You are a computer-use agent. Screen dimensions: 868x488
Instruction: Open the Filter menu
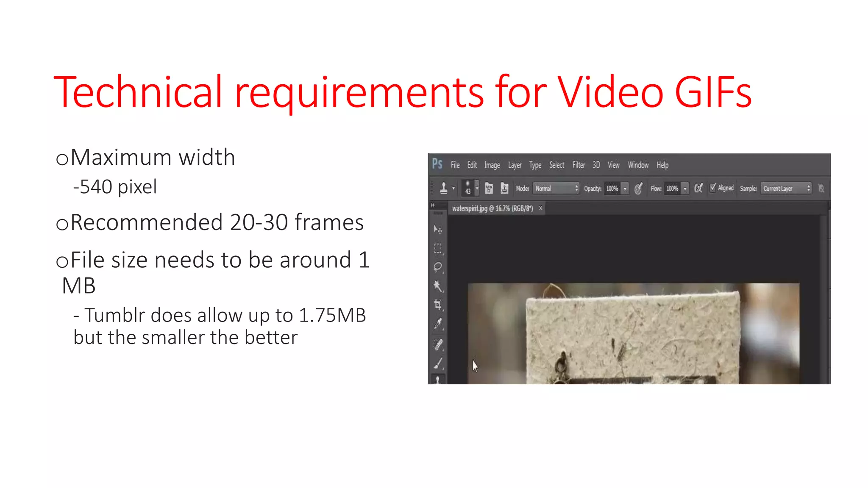(x=579, y=165)
